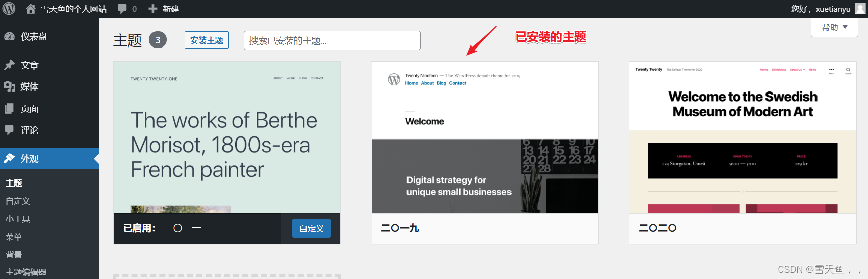Select the Twenty Twenty-One theme thumbnail
Screen dimensions: 868x279
227,137
